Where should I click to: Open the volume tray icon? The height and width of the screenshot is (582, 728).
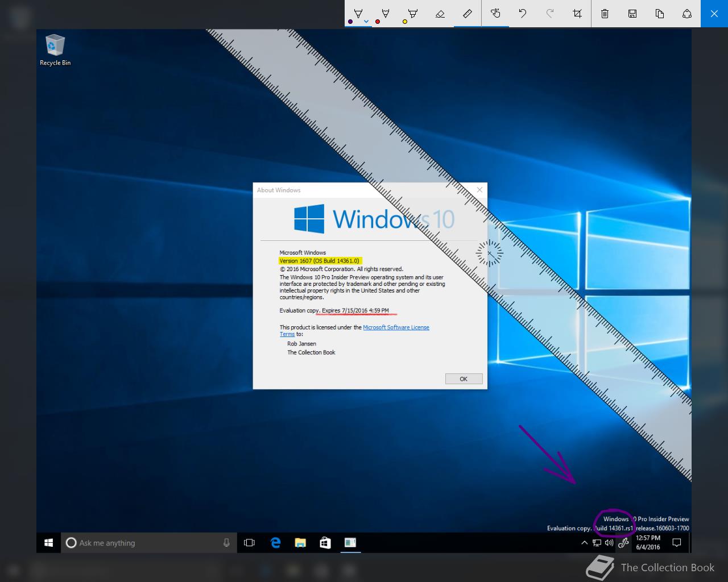pos(609,543)
